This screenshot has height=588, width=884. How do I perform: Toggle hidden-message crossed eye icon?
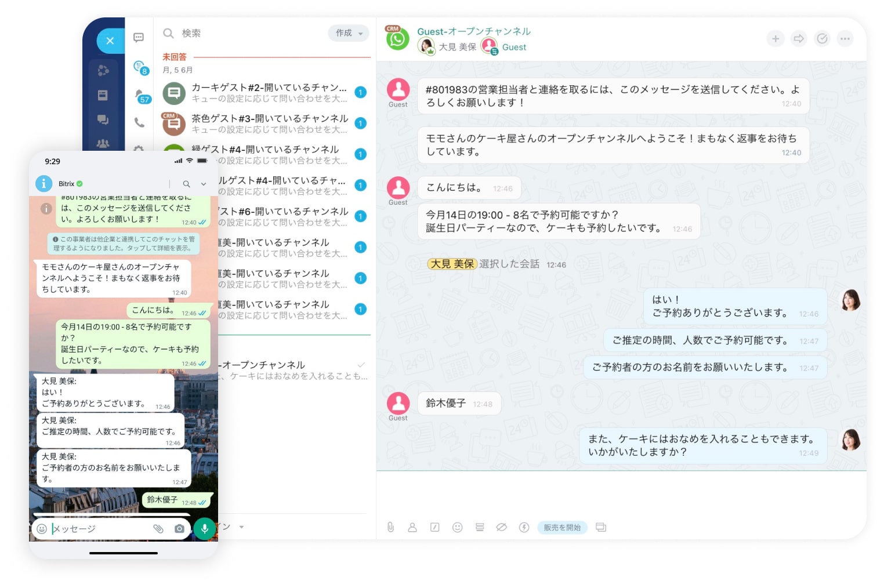point(502,527)
